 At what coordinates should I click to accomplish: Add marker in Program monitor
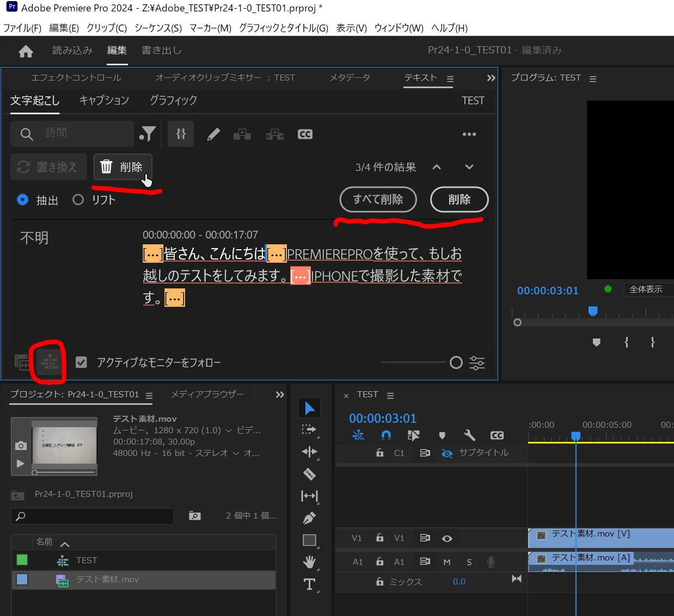click(x=597, y=342)
